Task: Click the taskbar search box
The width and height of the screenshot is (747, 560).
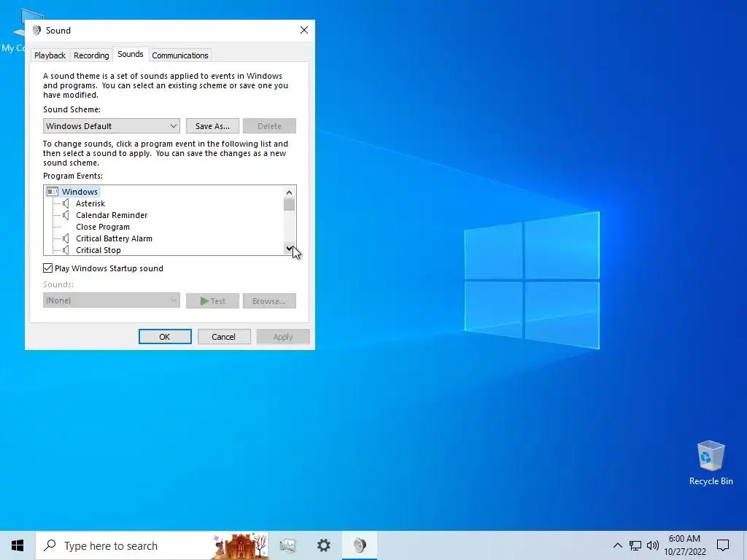Action: pyautogui.click(x=152, y=545)
